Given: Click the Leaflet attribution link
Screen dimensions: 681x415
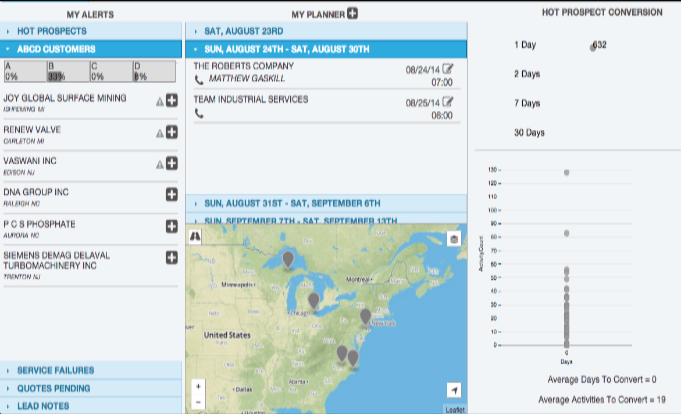Looking at the screenshot, I should pyautogui.click(x=455, y=410).
